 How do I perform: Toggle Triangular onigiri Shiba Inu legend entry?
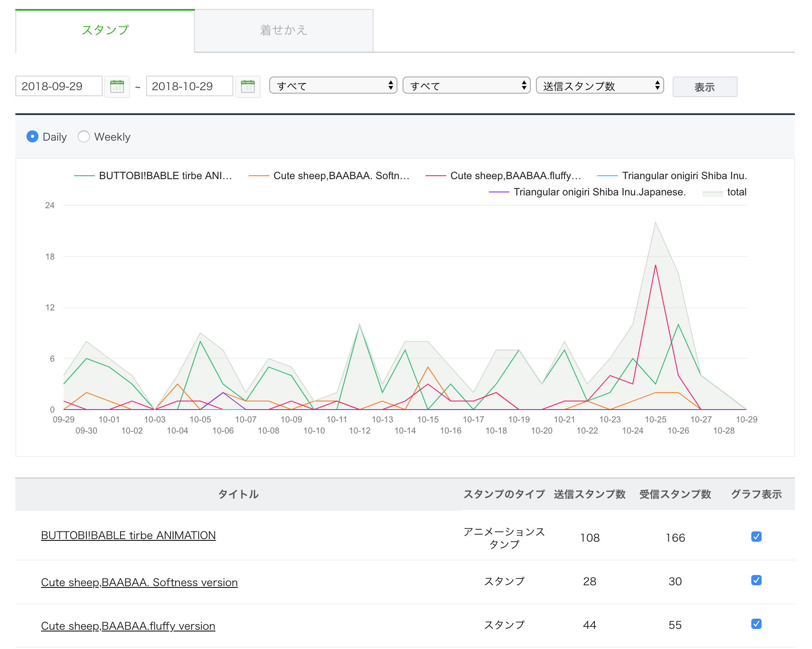(x=672, y=176)
